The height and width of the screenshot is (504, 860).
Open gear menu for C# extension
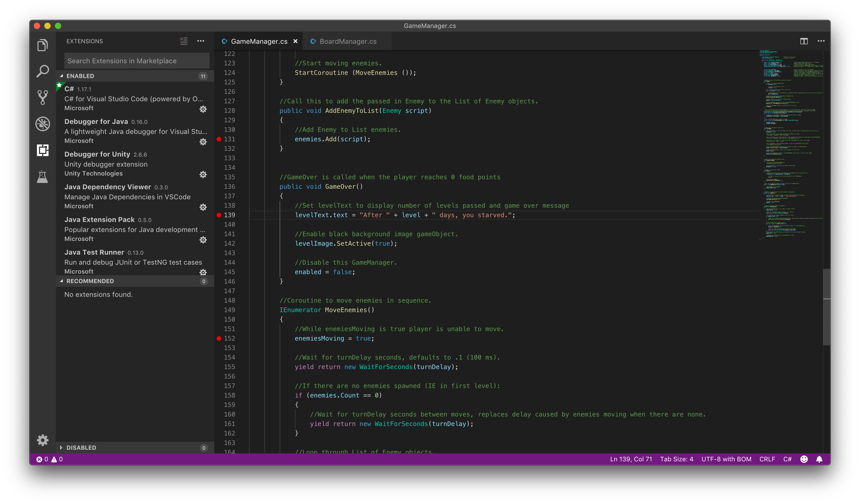[203, 109]
